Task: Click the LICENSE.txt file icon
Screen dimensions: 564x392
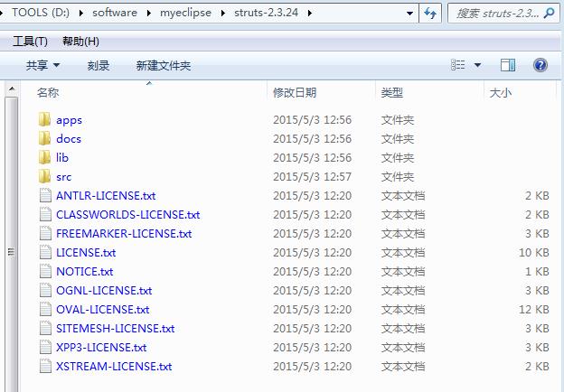Action: pos(45,253)
